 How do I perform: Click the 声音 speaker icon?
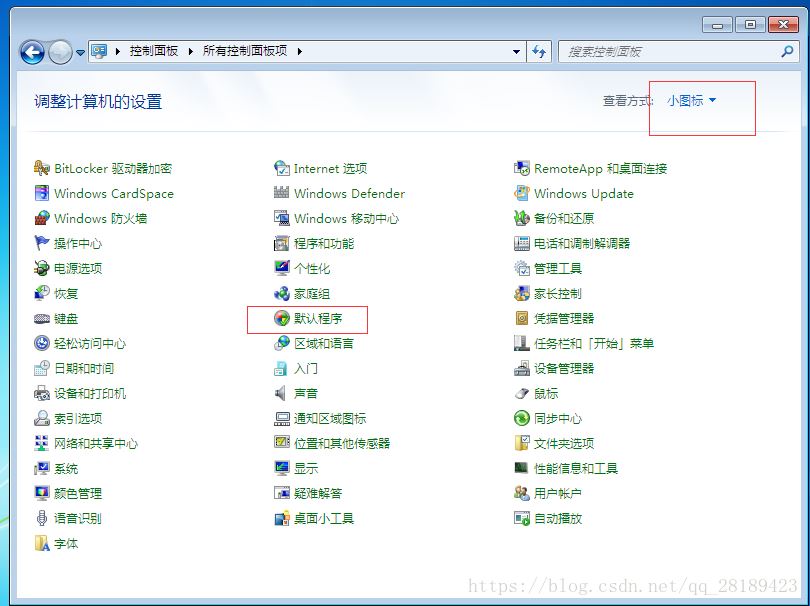pyautogui.click(x=281, y=393)
